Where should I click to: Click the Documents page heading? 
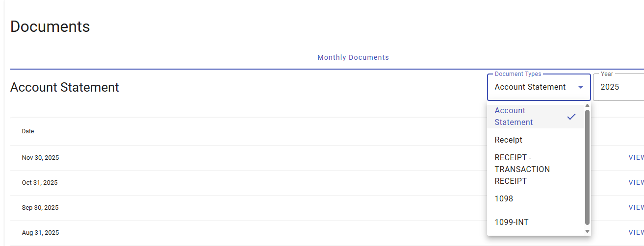coord(50,26)
